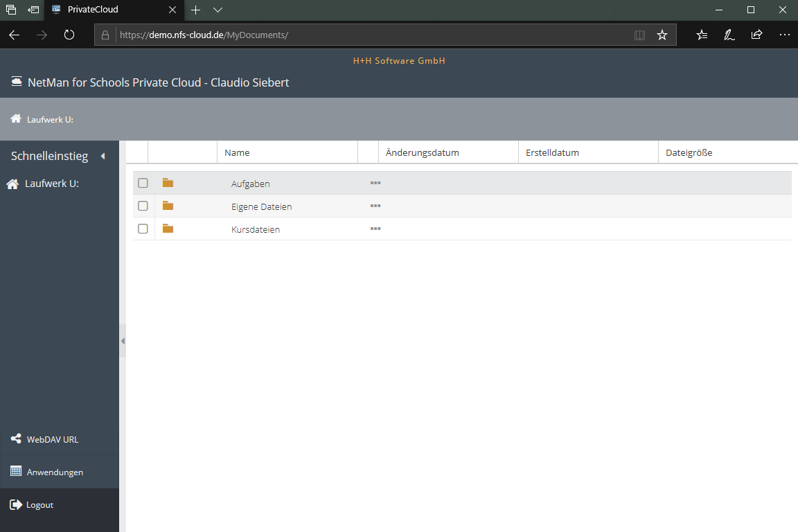Screen dimensions: 798x532
Task: Open the three-dots menu for Kursdateien
Action: [x=375, y=229]
